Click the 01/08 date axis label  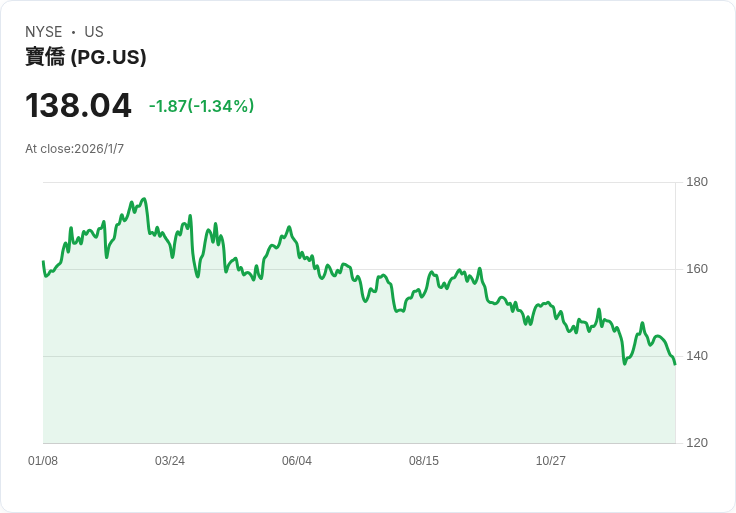tap(43, 461)
